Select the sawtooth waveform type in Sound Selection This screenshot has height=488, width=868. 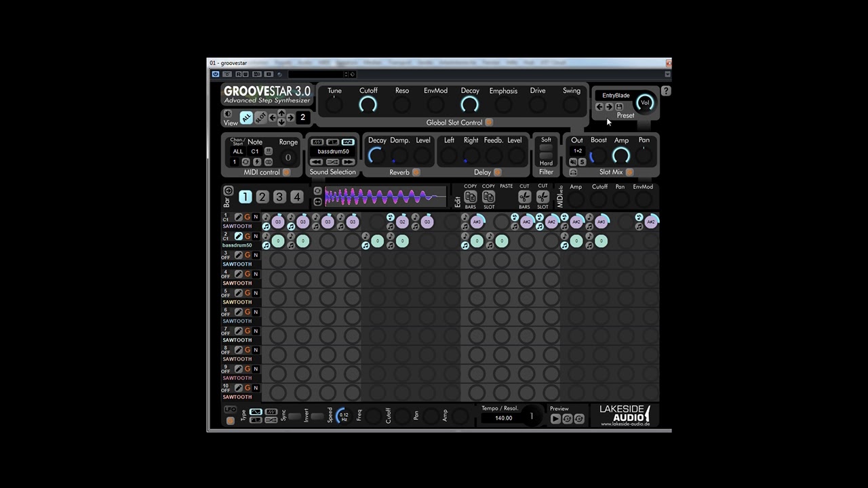(317, 142)
